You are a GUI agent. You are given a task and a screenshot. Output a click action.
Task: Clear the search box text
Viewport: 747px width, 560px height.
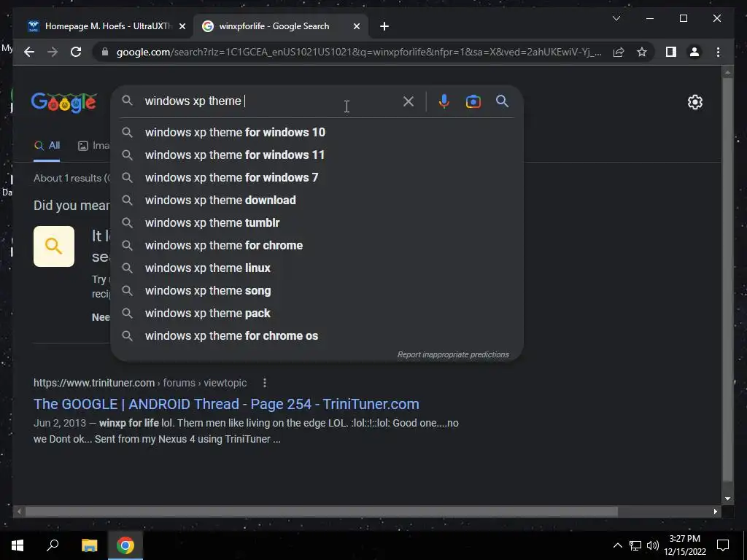(x=409, y=101)
